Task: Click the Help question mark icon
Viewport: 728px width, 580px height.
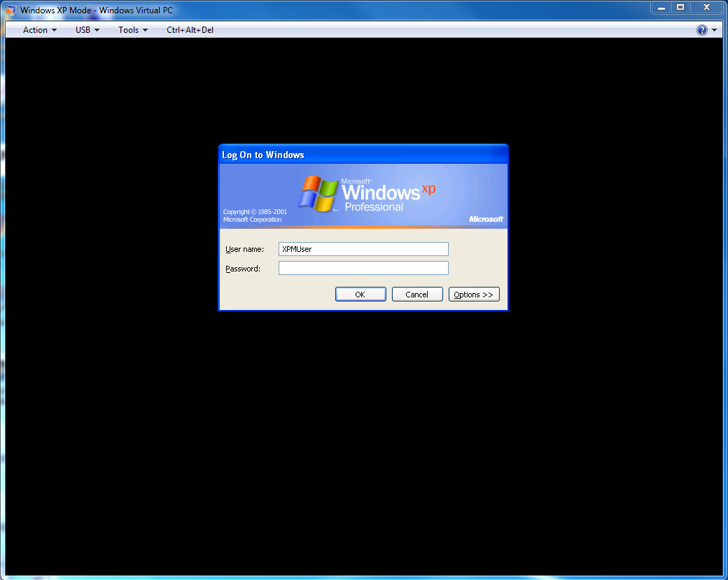Action: tap(701, 29)
